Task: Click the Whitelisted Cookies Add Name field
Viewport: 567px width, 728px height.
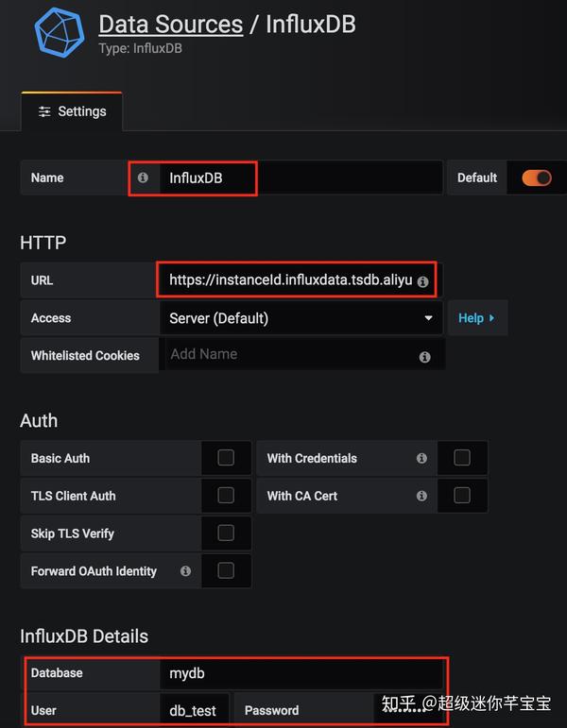Action: pyautogui.click(x=302, y=354)
